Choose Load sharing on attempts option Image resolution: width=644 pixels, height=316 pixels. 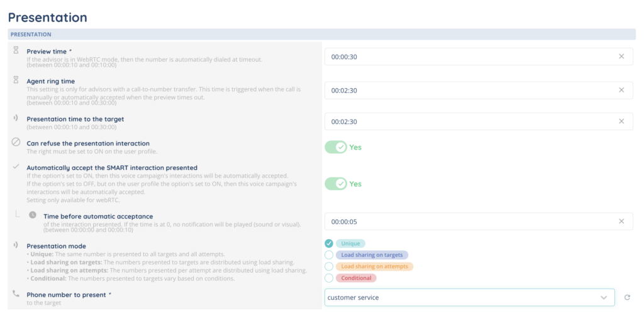pyautogui.click(x=329, y=266)
